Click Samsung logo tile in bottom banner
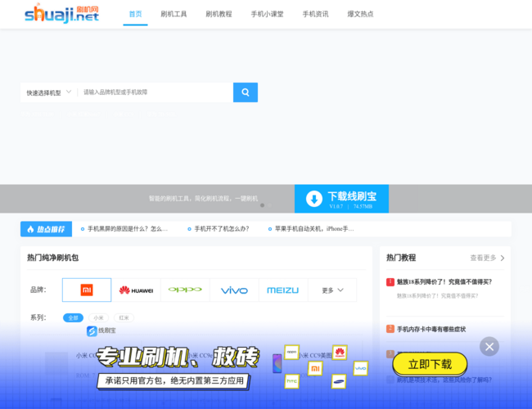The height and width of the screenshot is (409, 532). tap(339, 381)
